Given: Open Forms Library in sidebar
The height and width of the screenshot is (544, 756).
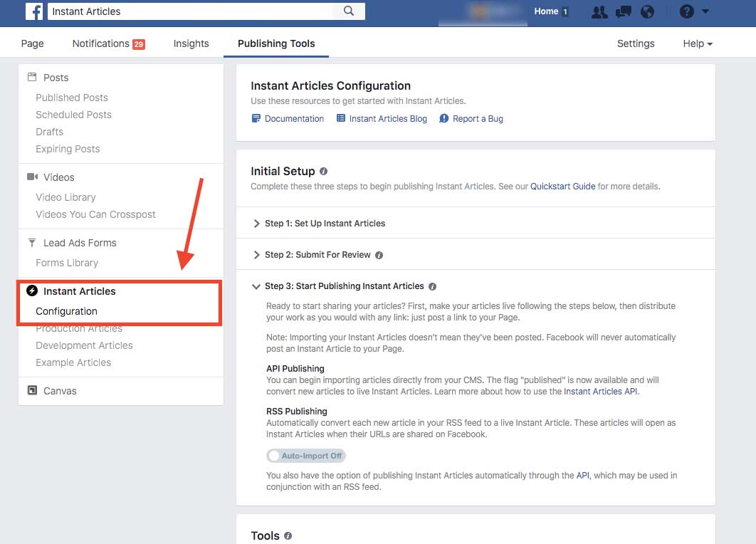Looking at the screenshot, I should (66, 263).
